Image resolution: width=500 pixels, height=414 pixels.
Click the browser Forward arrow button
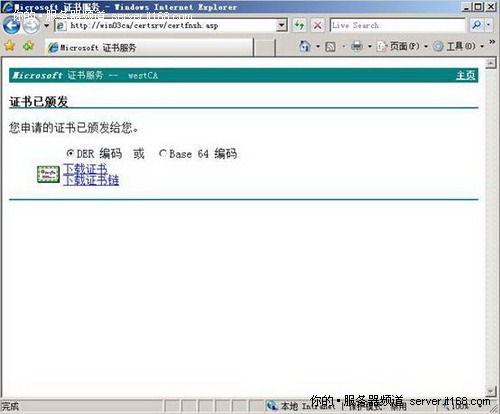[32, 25]
